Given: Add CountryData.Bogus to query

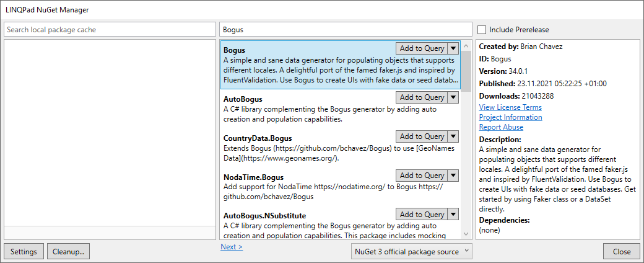Looking at the screenshot, I should pos(422,136).
